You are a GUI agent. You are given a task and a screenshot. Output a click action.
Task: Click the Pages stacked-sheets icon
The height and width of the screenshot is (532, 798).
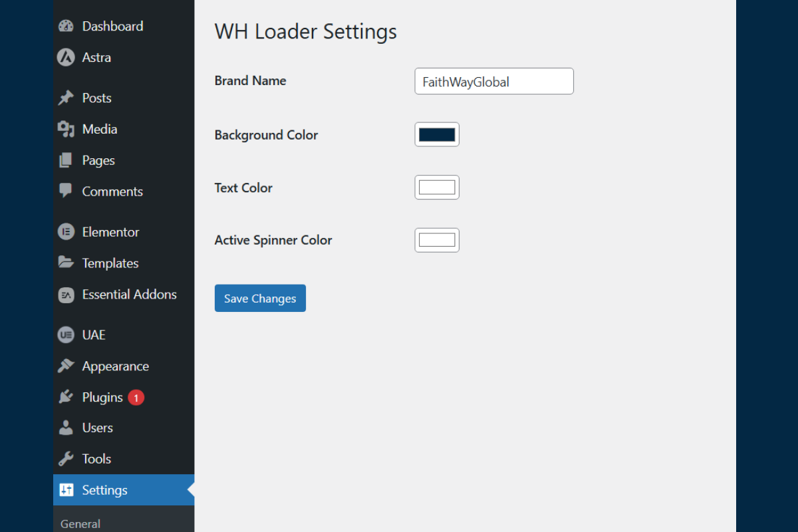pyautogui.click(x=66, y=160)
